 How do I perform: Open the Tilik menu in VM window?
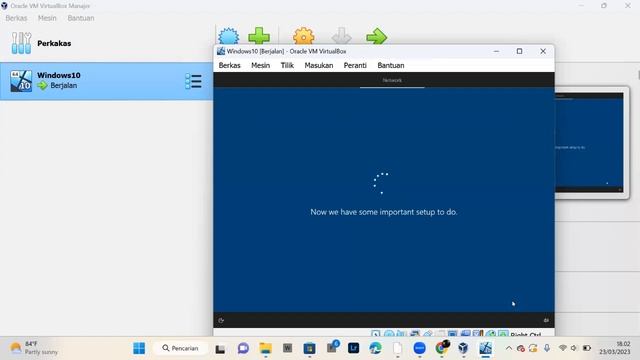click(x=287, y=65)
